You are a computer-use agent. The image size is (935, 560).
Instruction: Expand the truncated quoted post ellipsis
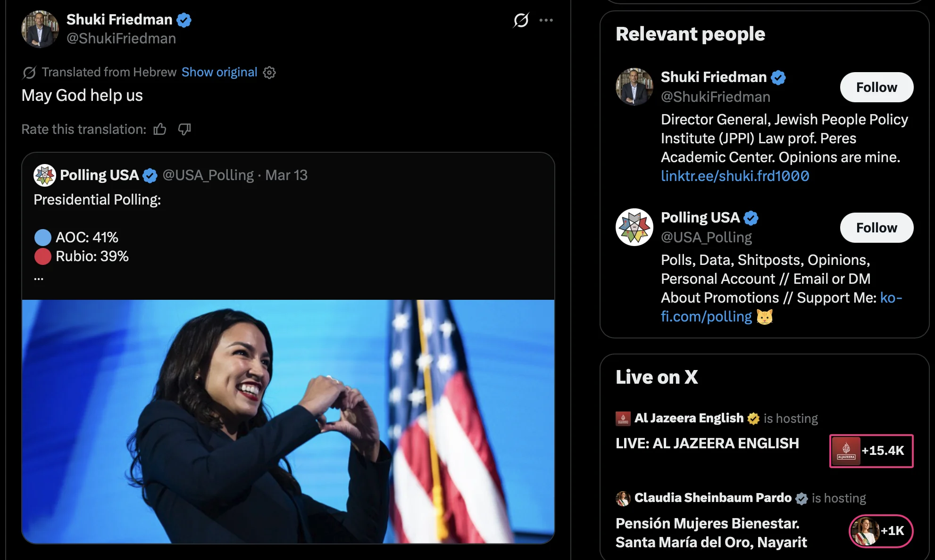39,278
